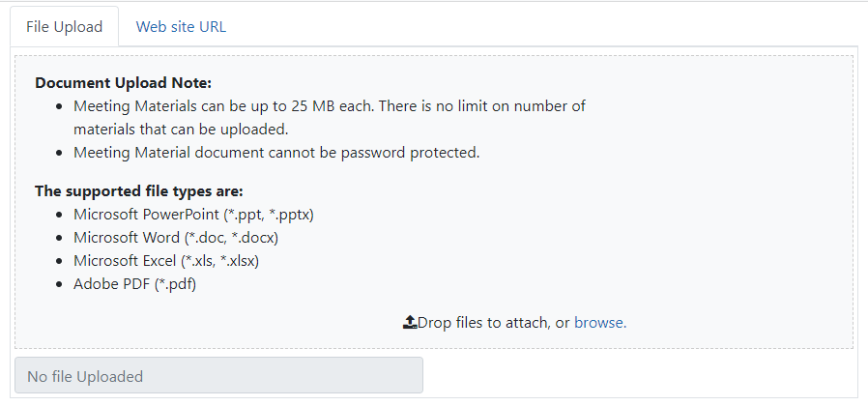Click the bullet before Microsoft Excel
The height and width of the screenshot is (406, 868).
(x=60, y=261)
